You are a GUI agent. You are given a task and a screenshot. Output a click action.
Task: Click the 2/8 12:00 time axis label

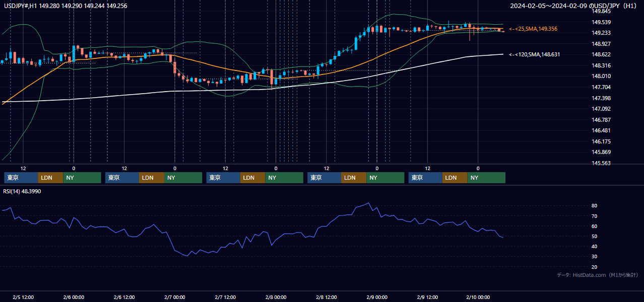(x=327, y=297)
